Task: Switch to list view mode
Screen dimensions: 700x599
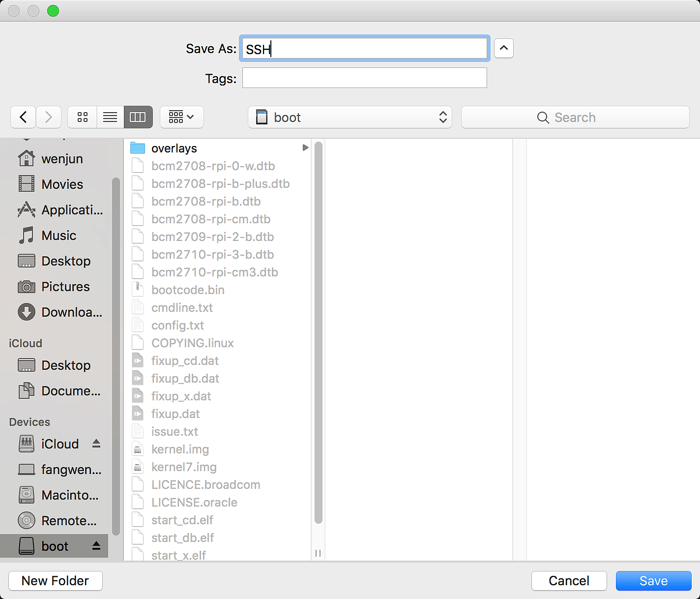Action: click(x=110, y=117)
